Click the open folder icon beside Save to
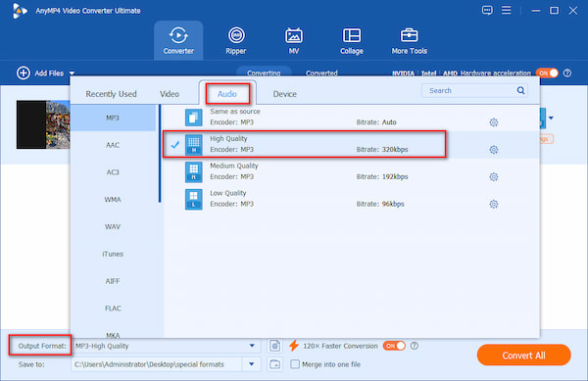 [x=274, y=364]
